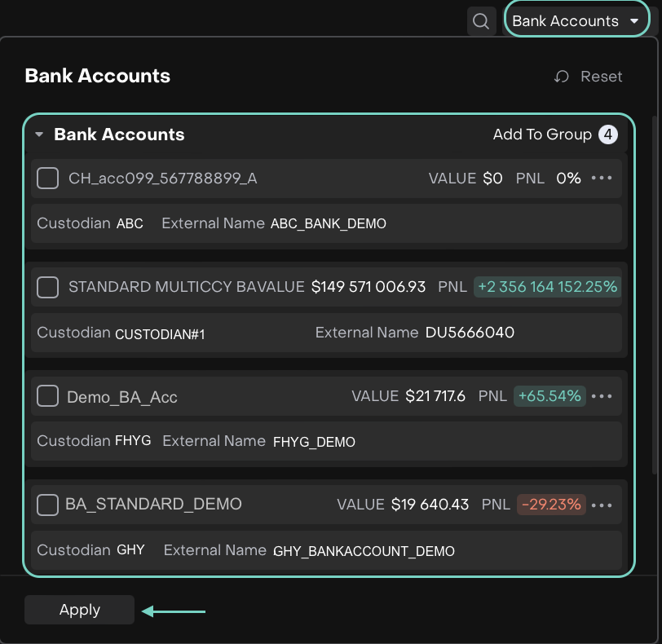Click the count badge showing 4

point(607,135)
